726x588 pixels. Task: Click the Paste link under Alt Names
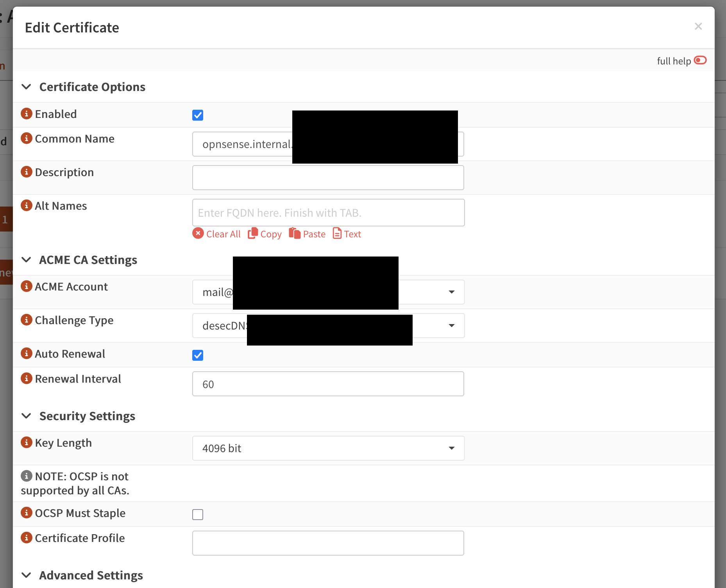coord(307,234)
